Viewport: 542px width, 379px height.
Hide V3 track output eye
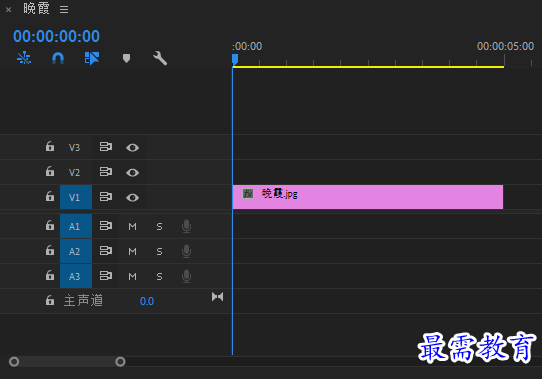[132, 148]
